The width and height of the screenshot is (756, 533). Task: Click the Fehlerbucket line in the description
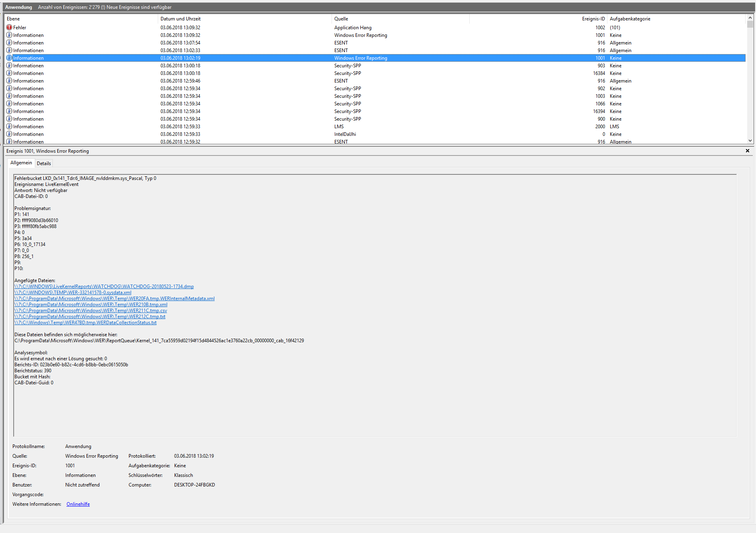point(85,178)
